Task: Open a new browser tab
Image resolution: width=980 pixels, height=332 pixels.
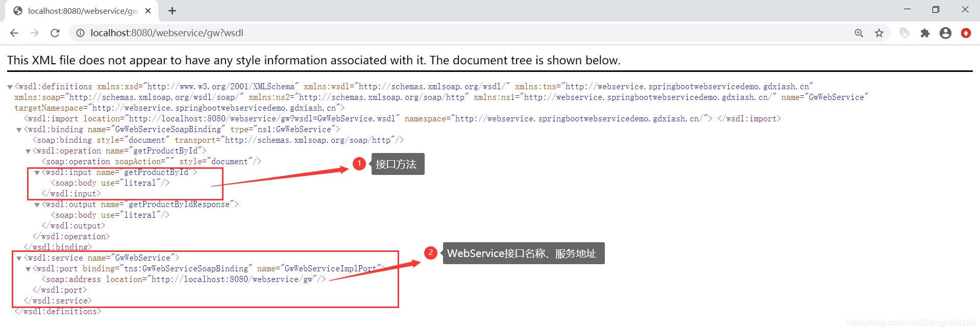Action: click(172, 11)
